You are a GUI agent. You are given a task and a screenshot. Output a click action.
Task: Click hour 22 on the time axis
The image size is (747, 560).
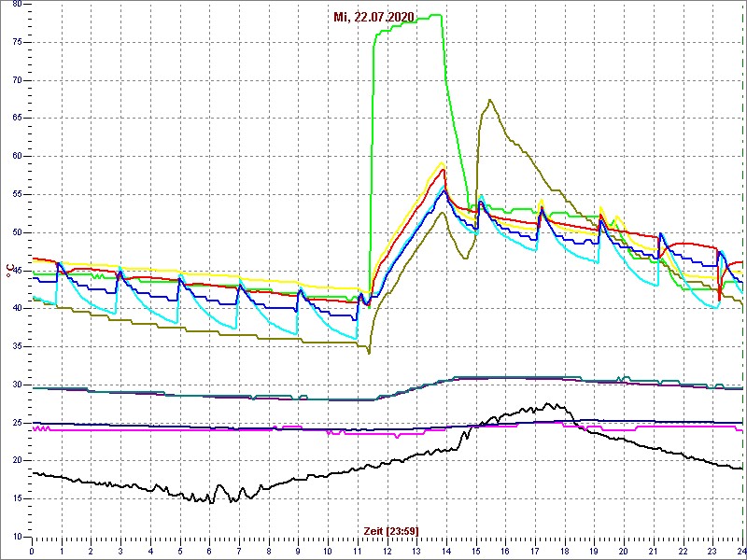684,551
